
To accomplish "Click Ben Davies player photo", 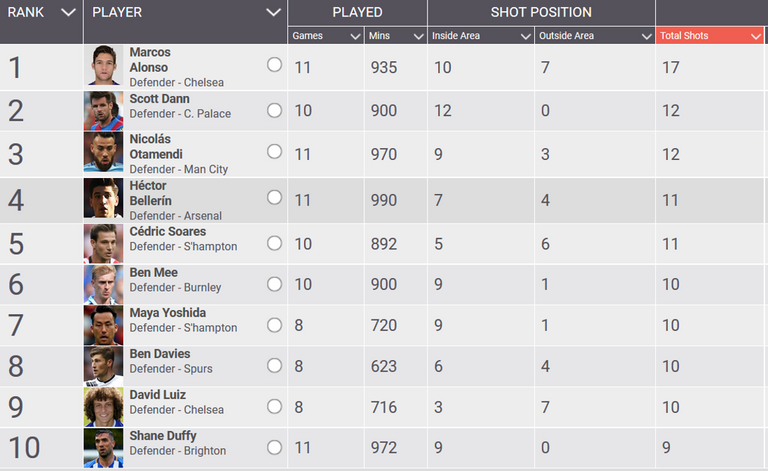I will (x=103, y=366).
